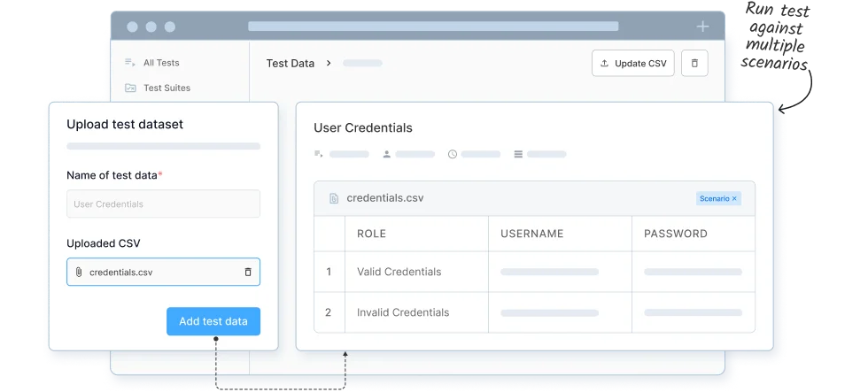Click the paperclip attachment icon
This screenshot has width=868, height=392.
[x=79, y=273]
